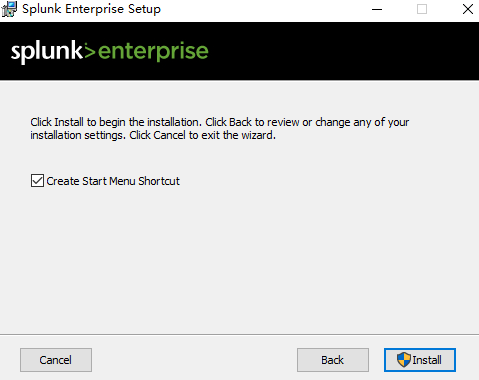479x380 pixels.
Task: Click the white splunk wordmark logo
Action: tap(47, 52)
